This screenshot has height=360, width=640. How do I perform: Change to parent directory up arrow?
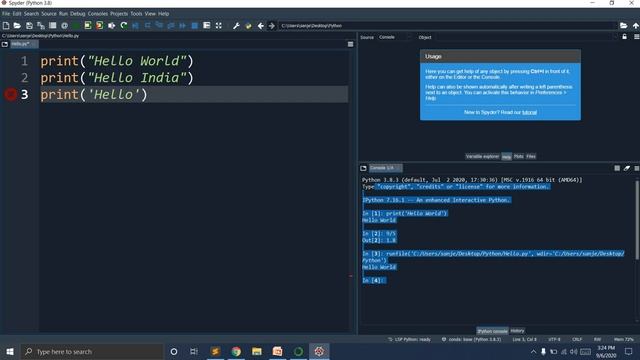pos(636,26)
